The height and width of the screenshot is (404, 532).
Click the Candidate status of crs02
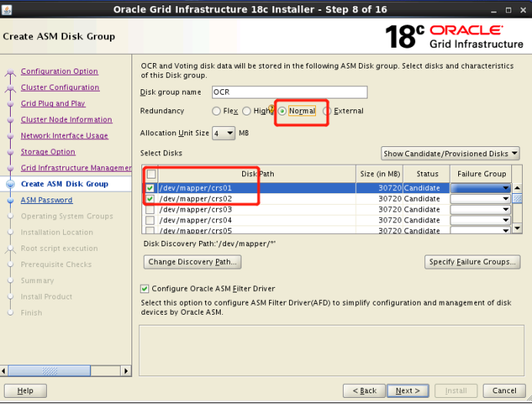422,199
